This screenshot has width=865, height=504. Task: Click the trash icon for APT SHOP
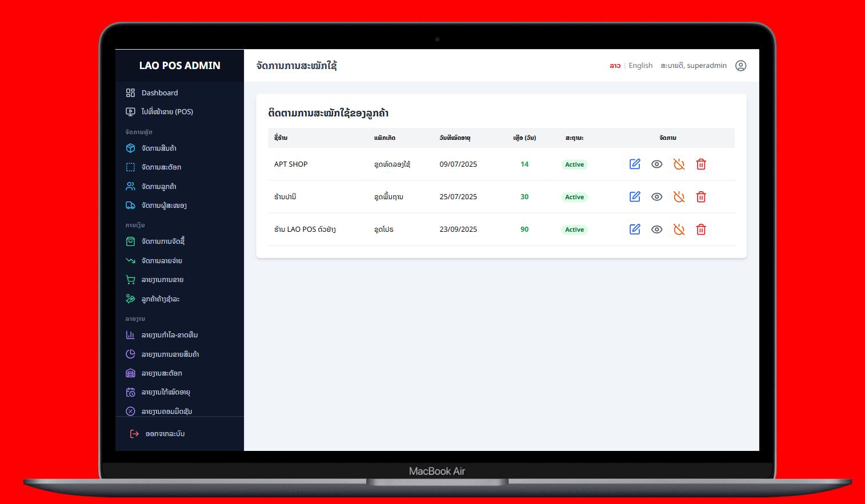701,164
